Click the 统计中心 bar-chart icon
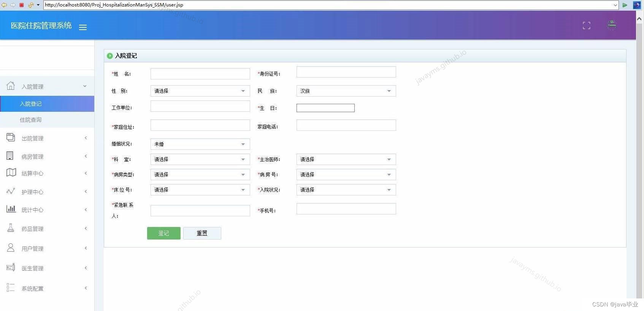Image resolution: width=644 pixels, height=311 pixels. point(11,209)
